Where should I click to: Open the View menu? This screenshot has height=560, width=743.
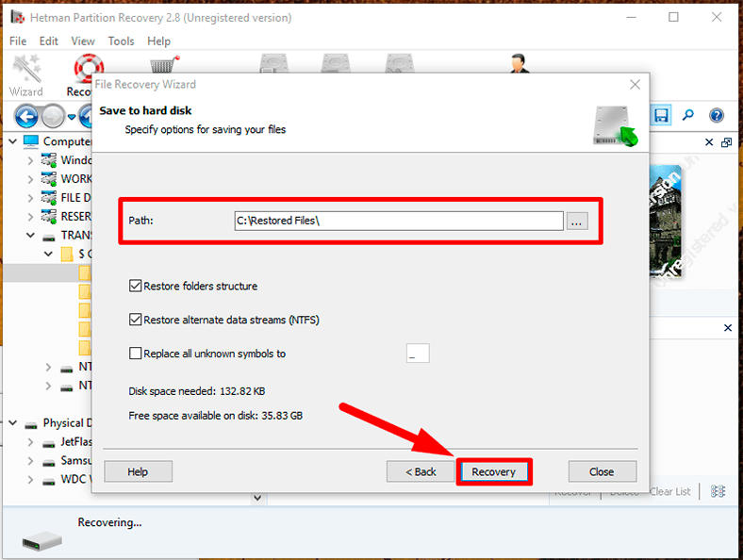tap(83, 41)
